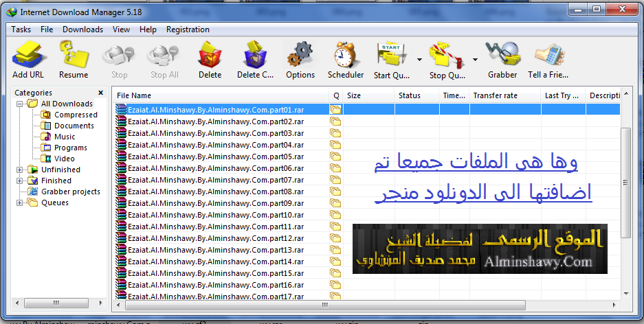Click the Delete toolbar icon
The height and width of the screenshot is (324, 644).
(x=210, y=54)
